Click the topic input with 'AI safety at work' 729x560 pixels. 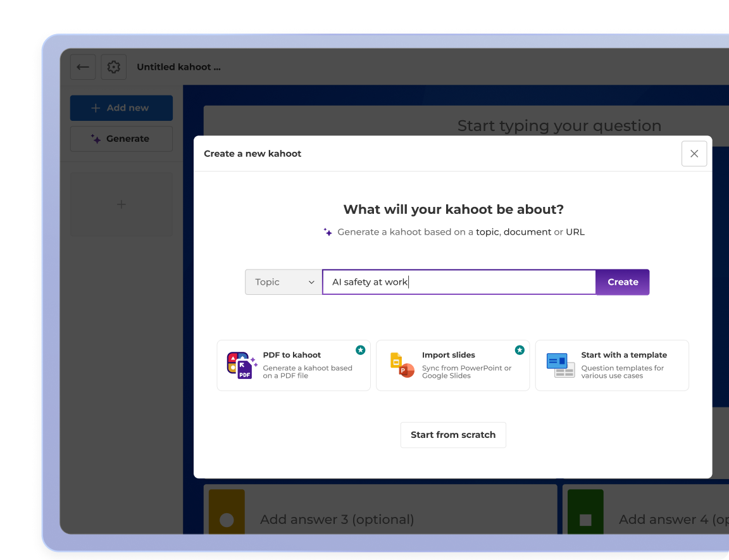tap(459, 282)
